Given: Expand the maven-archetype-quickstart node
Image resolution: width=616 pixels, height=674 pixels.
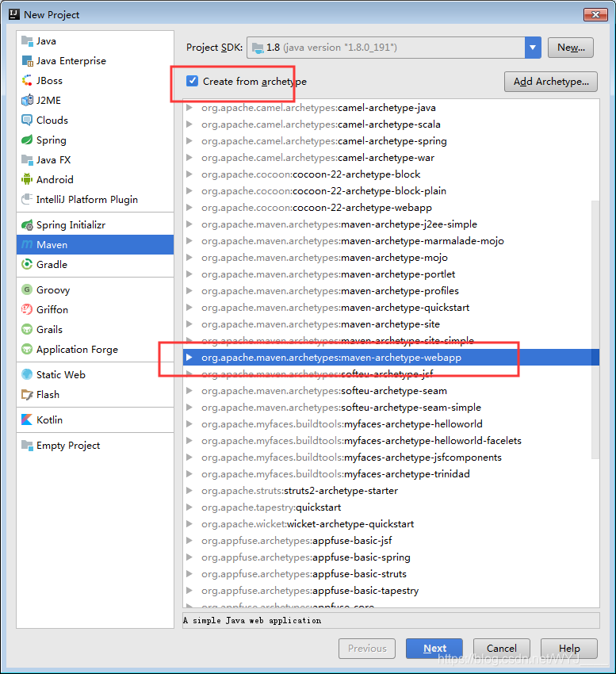Looking at the screenshot, I should tap(189, 308).
